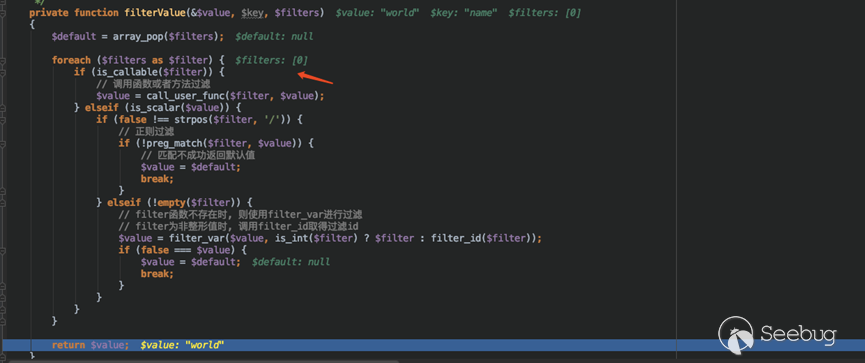Image resolution: width=865 pixels, height=363 pixels.
Task: Fold the elseif is_scalar block in gutter
Action: (2, 108)
